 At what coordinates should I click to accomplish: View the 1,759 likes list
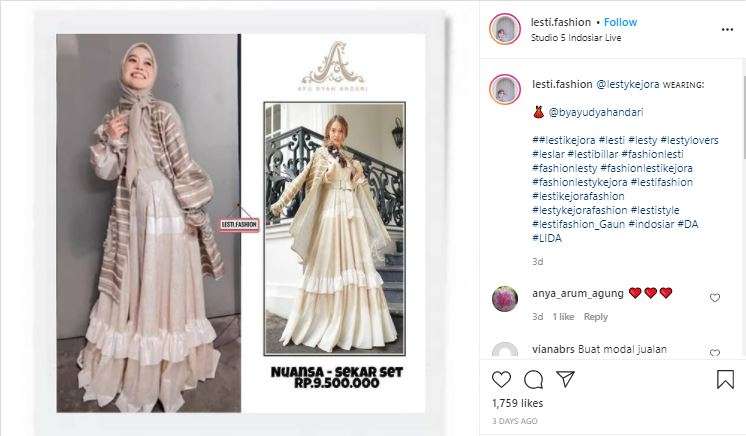(x=517, y=403)
